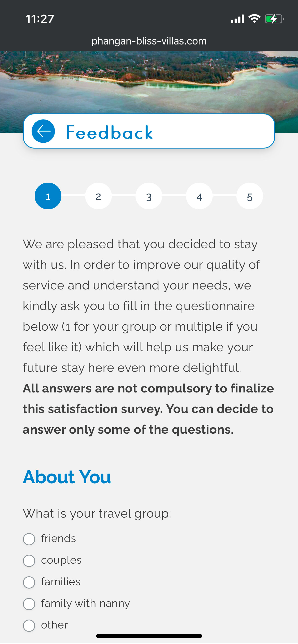
Task: Select the couples radio button
Action: (x=29, y=561)
